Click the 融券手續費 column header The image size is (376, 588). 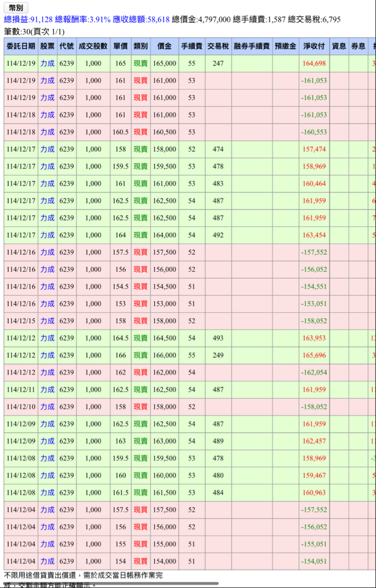pos(252,46)
